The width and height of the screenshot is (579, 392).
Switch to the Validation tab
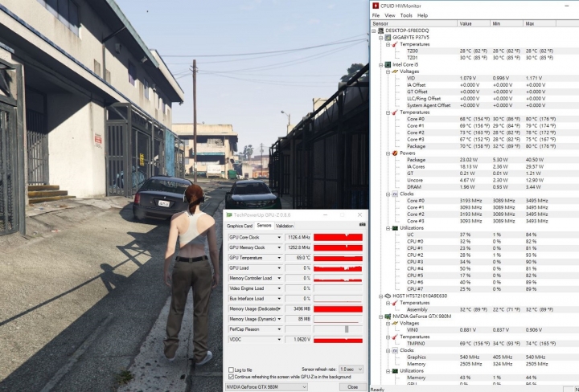[x=285, y=226]
